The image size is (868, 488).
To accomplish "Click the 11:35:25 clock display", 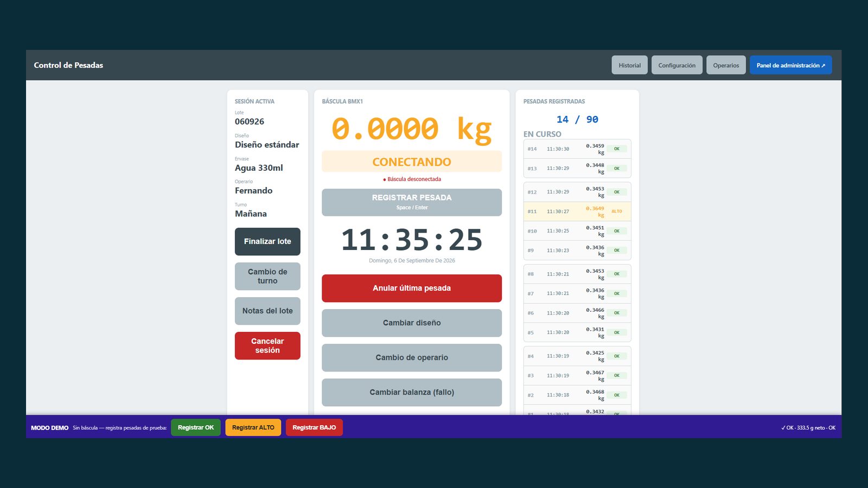I will pyautogui.click(x=412, y=240).
